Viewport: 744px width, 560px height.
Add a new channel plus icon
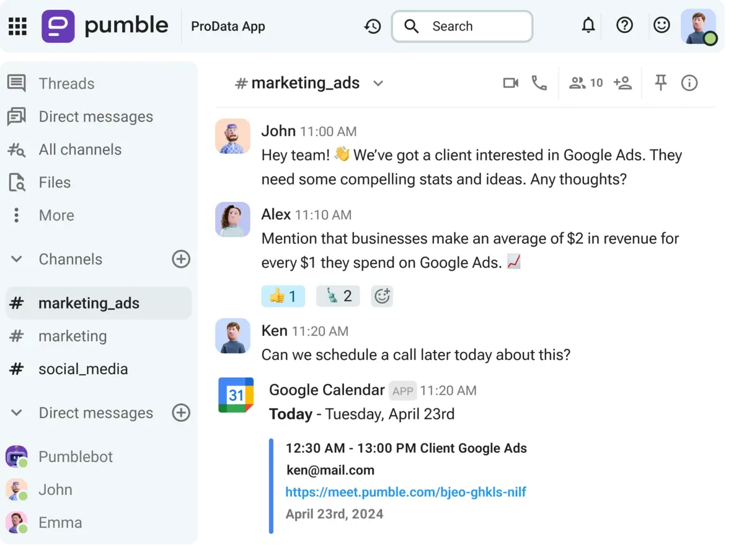[x=181, y=259]
